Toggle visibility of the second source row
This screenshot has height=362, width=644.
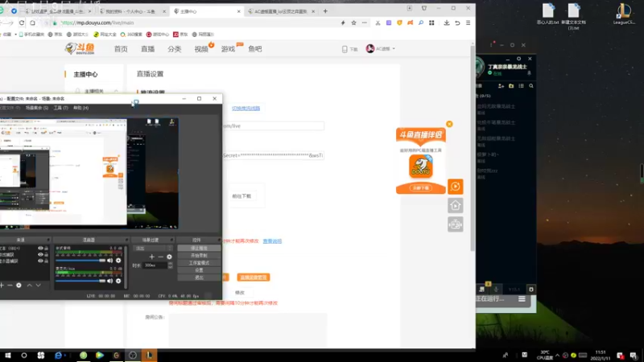[40, 254]
